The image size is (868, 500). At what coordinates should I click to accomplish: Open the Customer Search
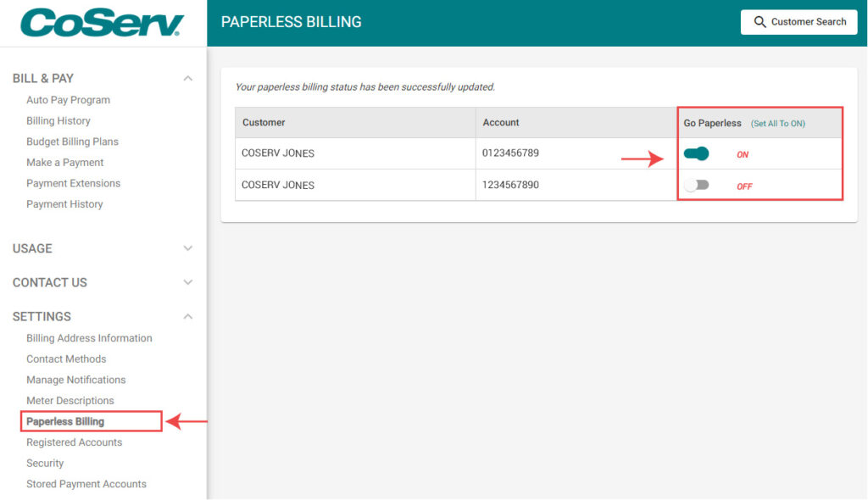click(x=798, y=22)
